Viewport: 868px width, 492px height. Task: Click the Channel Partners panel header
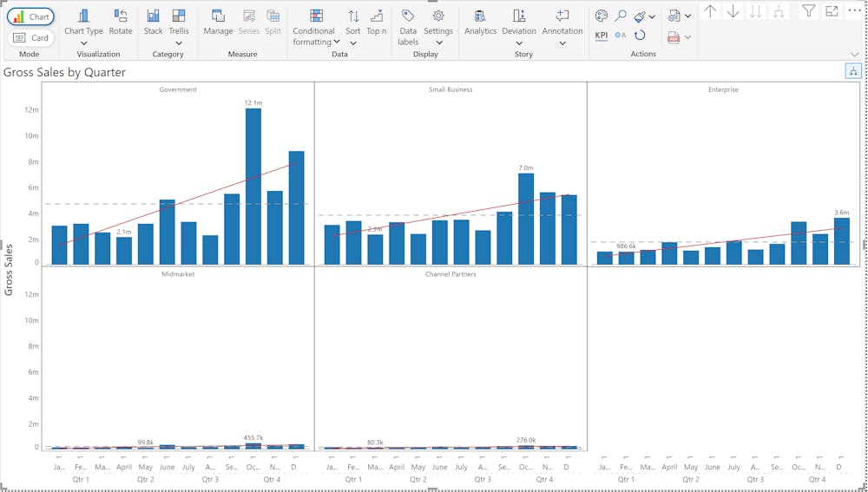click(x=450, y=274)
